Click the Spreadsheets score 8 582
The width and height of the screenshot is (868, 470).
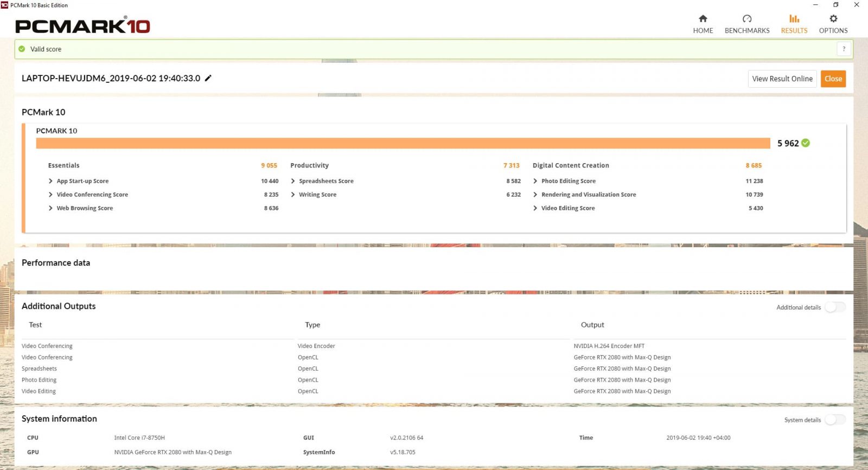(513, 181)
